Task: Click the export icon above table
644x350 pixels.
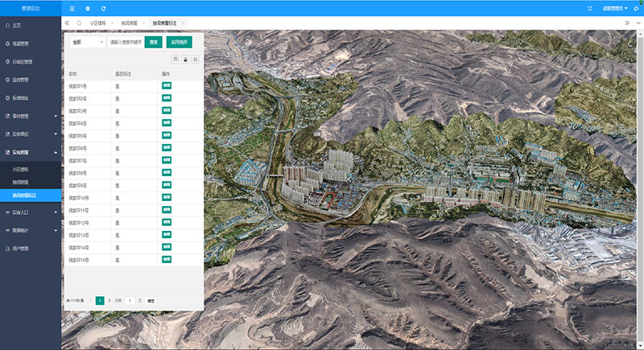Action: [x=185, y=60]
